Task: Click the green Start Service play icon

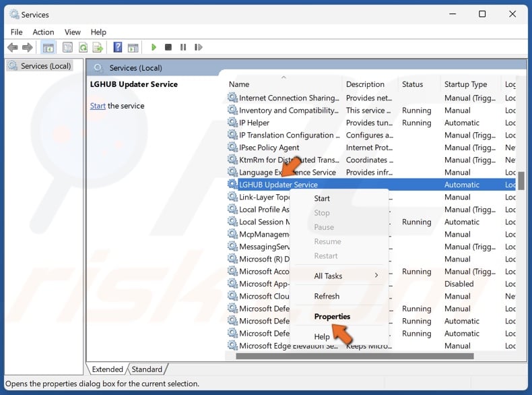Action: (x=154, y=47)
